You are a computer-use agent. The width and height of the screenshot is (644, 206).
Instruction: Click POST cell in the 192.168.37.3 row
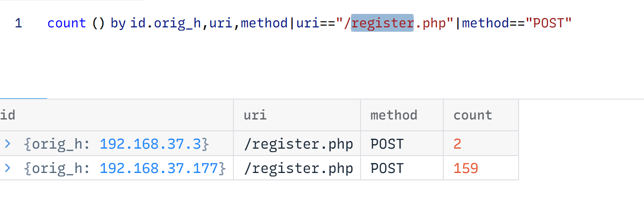click(x=387, y=144)
